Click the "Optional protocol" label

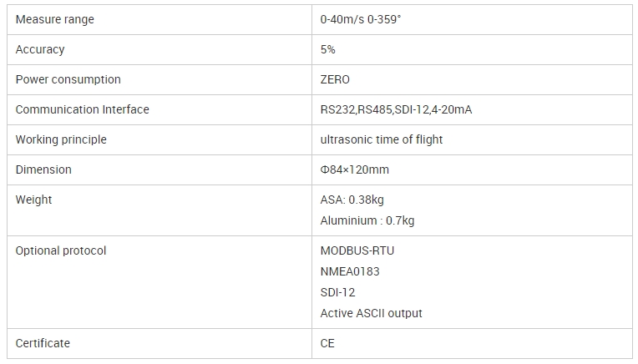pos(61,250)
